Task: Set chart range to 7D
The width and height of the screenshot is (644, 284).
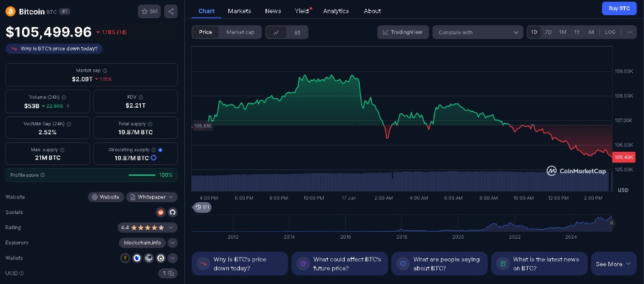Action: (548, 32)
